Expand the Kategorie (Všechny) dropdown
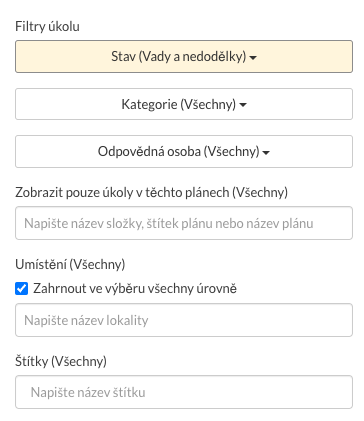The height and width of the screenshot is (421, 364). tap(184, 104)
